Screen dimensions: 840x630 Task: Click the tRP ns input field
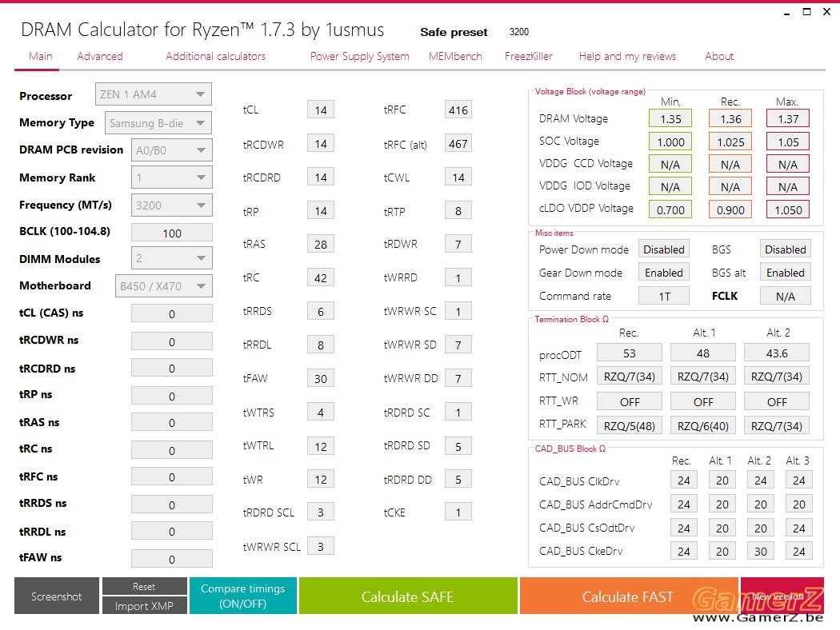click(x=171, y=396)
